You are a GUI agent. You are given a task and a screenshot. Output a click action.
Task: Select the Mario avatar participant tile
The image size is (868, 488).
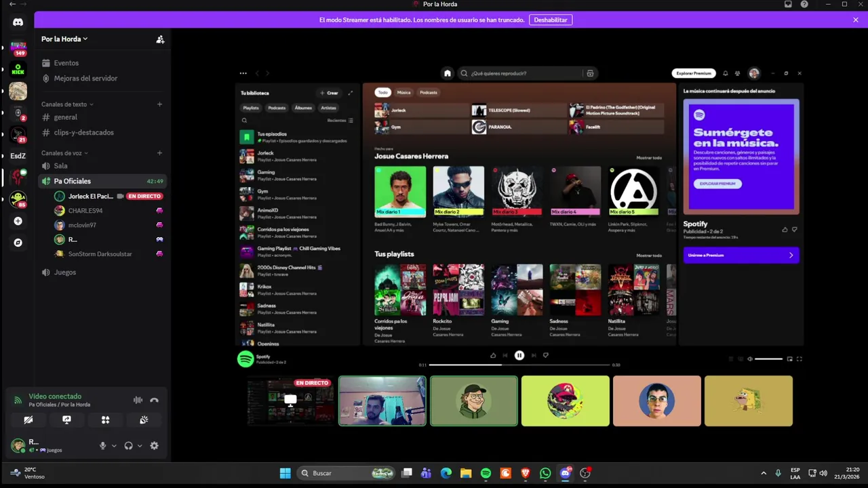coord(565,401)
